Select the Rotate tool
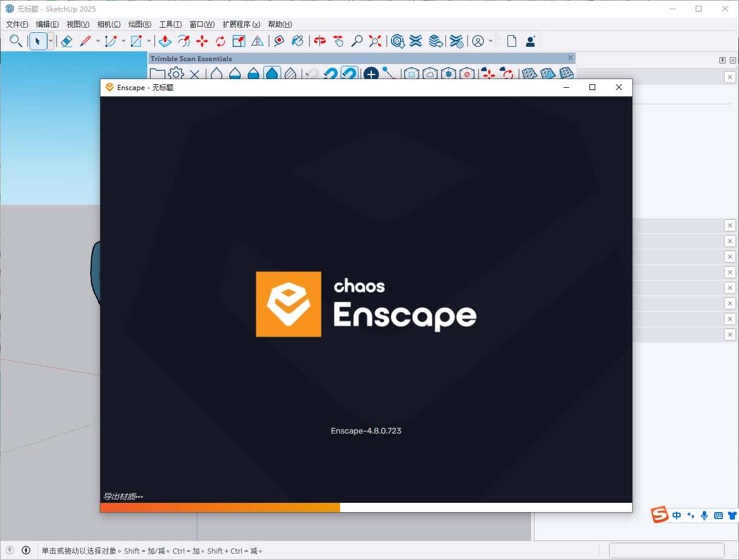Image resolution: width=739 pixels, height=560 pixels. 220,41
